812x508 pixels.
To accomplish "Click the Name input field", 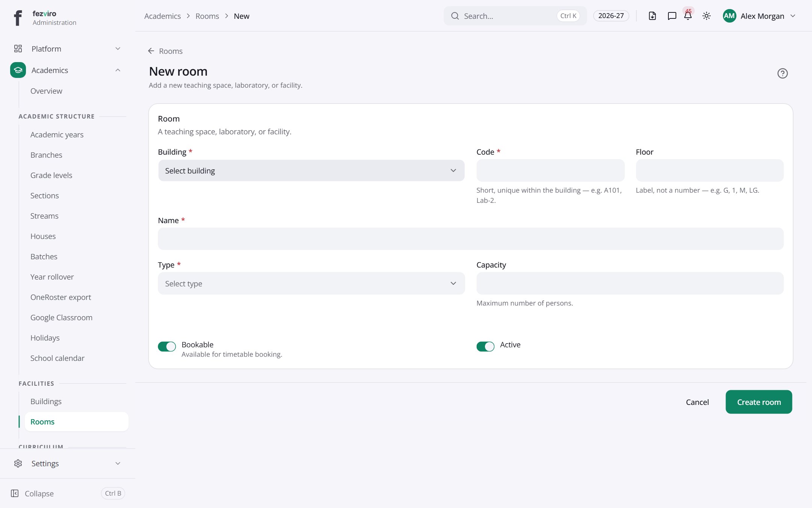I will pos(471,239).
